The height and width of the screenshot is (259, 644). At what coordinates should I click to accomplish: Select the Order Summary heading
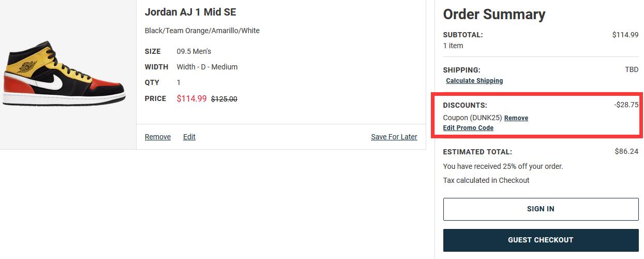[494, 15]
